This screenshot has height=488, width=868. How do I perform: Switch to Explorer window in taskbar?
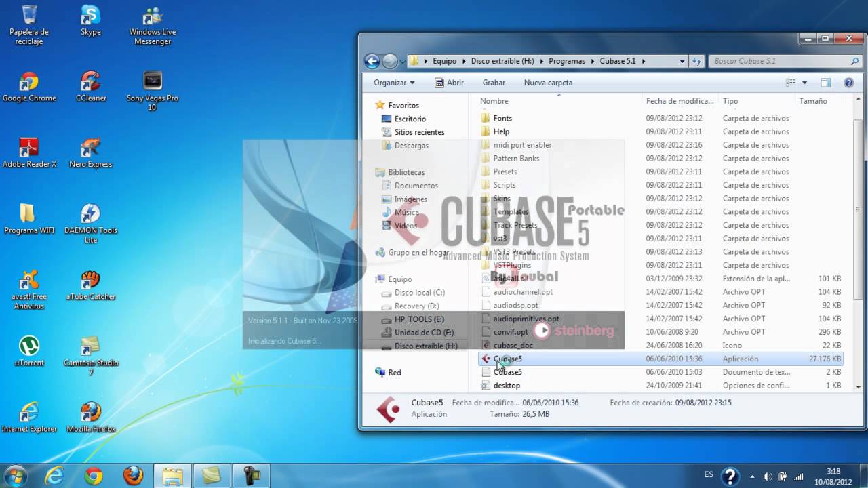pos(172,475)
